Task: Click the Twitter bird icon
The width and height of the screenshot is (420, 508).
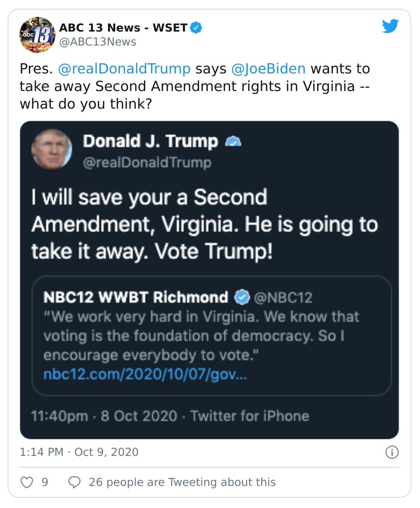Action: tap(391, 25)
